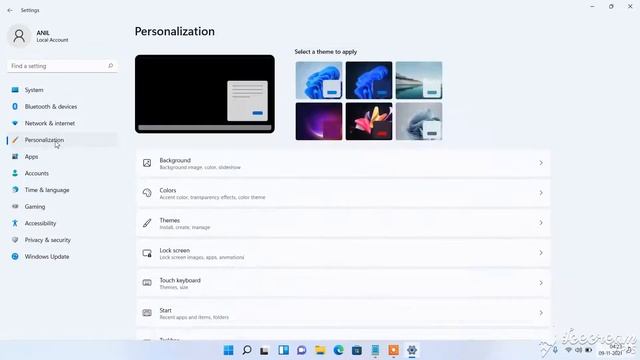Click the Gaming controller icon

pos(15,207)
